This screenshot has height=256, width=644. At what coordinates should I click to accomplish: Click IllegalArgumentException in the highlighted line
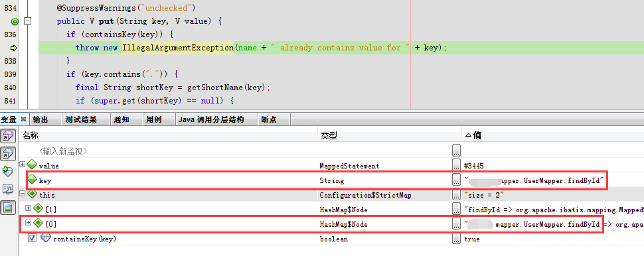pos(177,48)
